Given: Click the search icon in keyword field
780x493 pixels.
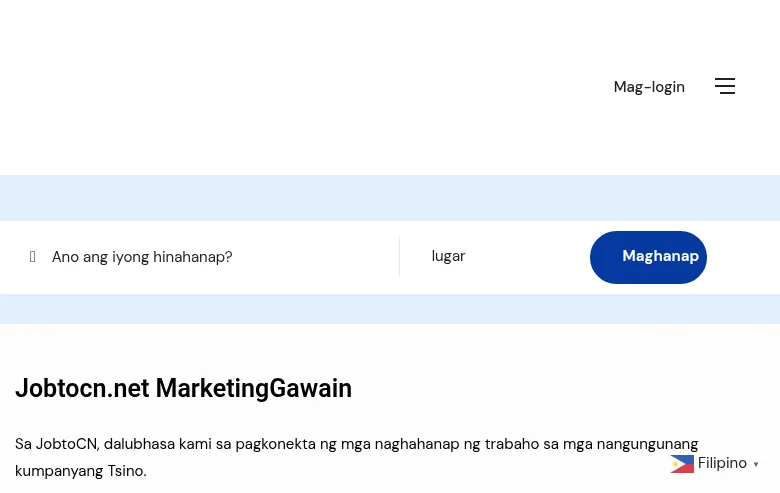Looking at the screenshot, I should click(32, 257).
